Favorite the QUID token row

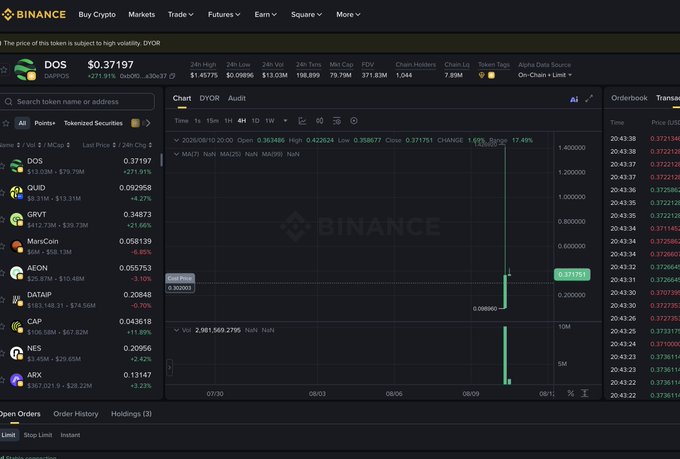(3, 193)
